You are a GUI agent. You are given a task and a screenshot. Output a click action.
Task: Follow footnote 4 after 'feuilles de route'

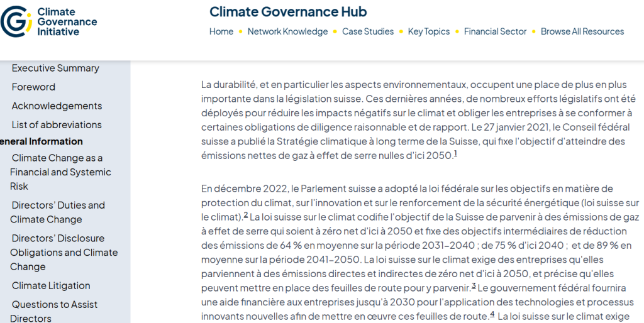(492, 315)
